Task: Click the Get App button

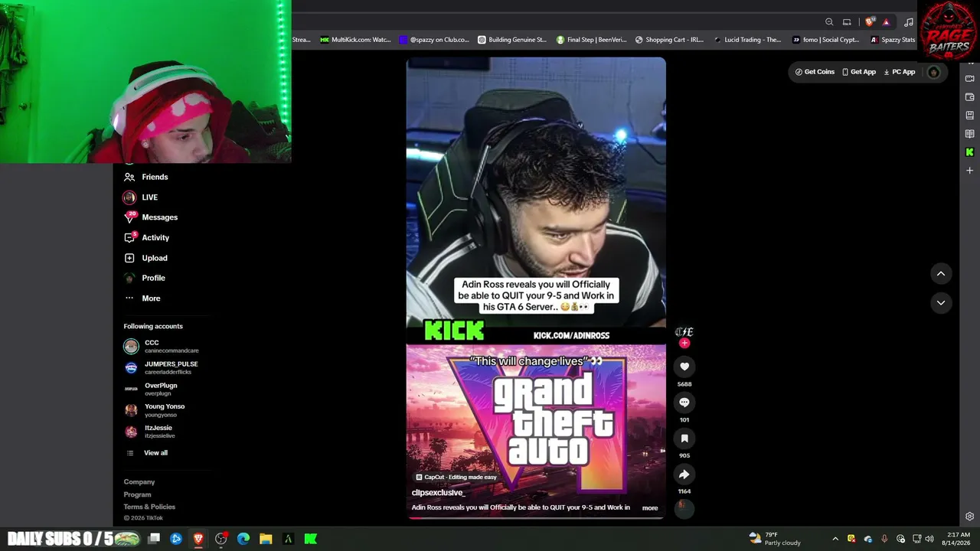Action: tap(858, 72)
